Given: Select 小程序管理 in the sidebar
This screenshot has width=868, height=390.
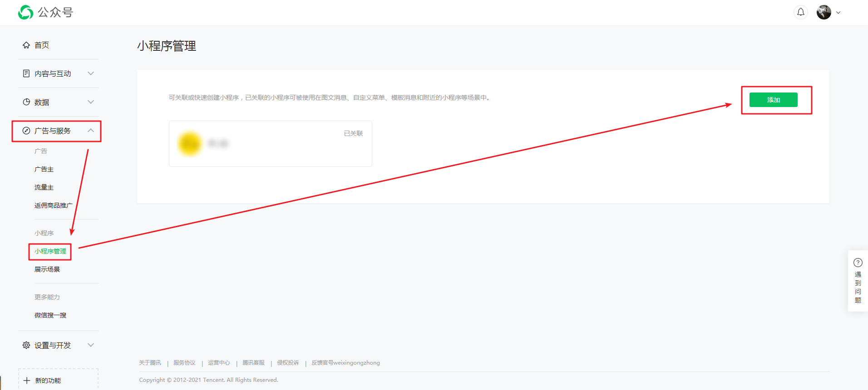Looking at the screenshot, I should pyautogui.click(x=50, y=251).
